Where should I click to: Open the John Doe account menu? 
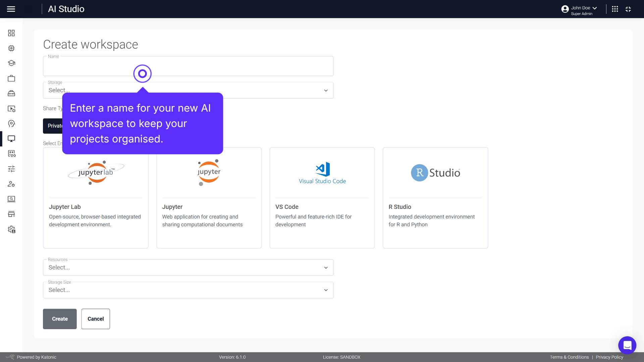[579, 9]
